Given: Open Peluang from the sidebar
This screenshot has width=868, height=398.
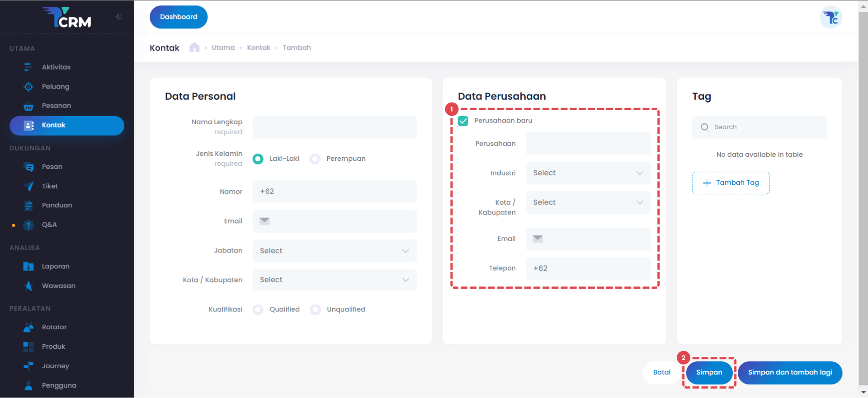Looking at the screenshot, I should pyautogui.click(x=55, y=87).
